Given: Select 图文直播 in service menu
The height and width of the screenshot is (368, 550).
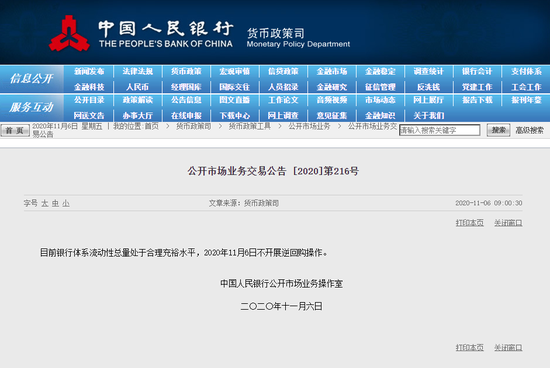Looking at the screenshot, I should [x=235, y=100].
